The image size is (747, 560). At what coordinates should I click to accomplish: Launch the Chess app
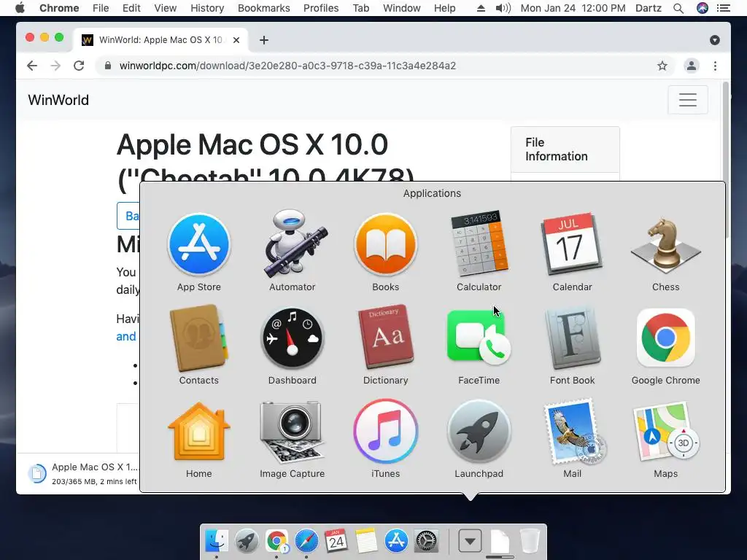tap(665, 246)
